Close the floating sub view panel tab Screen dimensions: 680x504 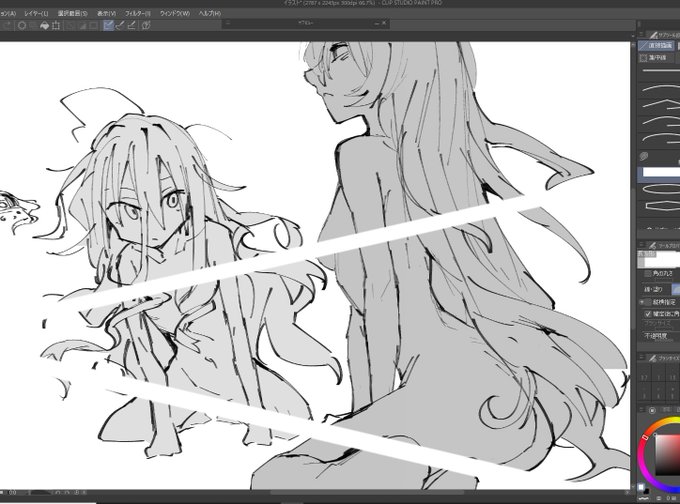384,23
